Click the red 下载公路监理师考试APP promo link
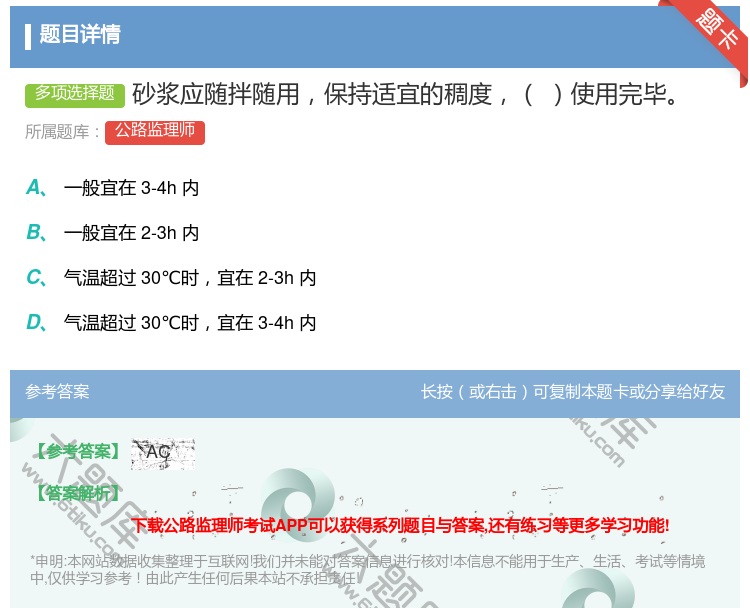The width and height of the screenshot is (750, 608). [400, 526]
